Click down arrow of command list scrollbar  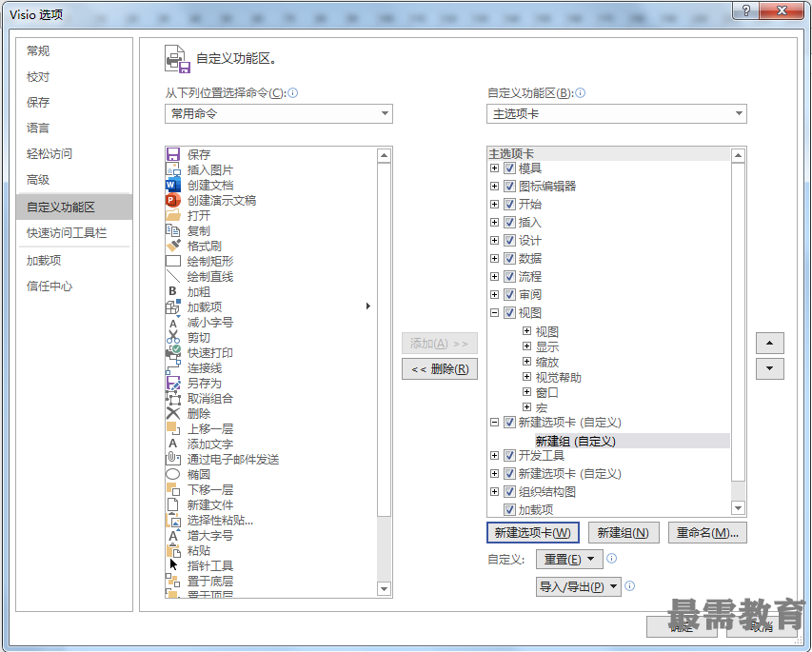[384, 589]
